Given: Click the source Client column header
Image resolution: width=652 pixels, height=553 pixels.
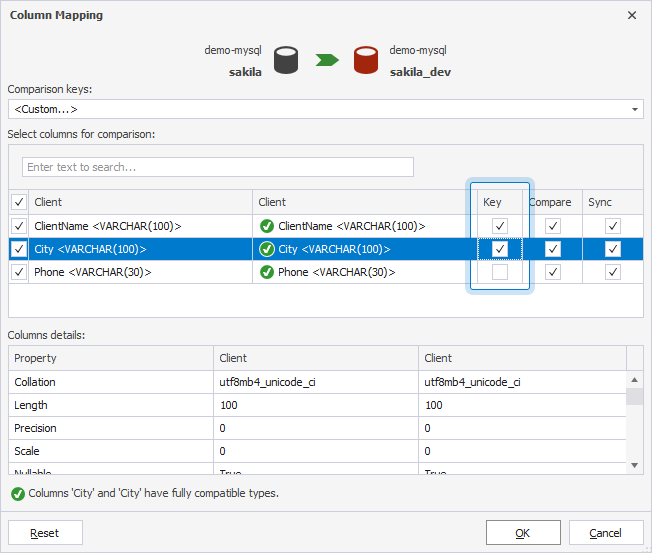Looking at the screenshot, I should [141, 202].
